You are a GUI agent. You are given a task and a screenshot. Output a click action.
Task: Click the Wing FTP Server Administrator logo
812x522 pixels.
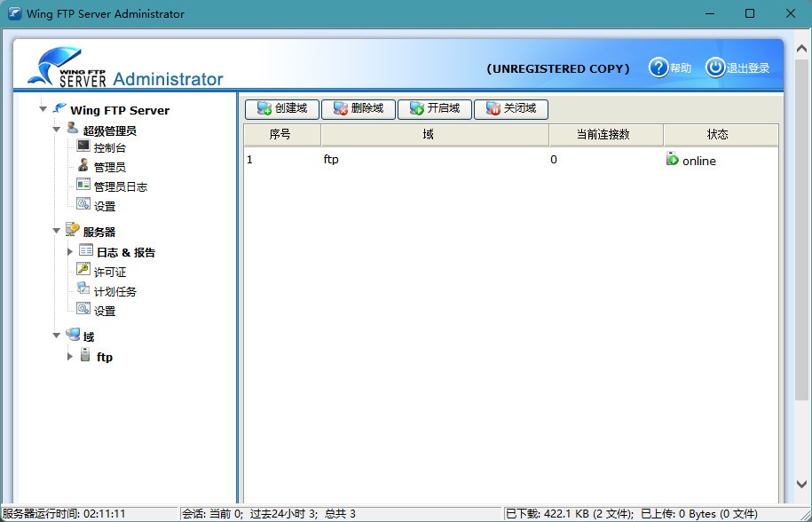pos(126,67)
